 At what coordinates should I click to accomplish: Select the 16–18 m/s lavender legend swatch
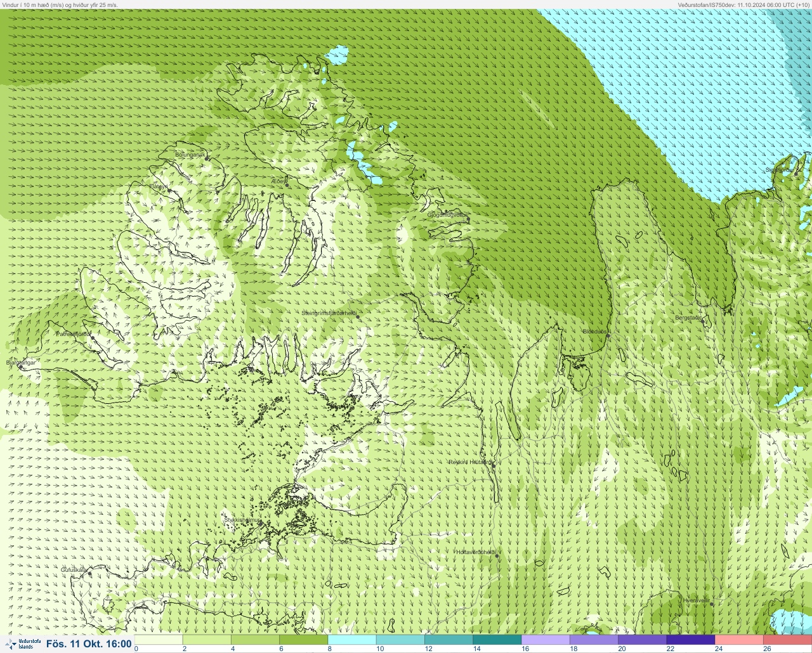coord(546,640)
